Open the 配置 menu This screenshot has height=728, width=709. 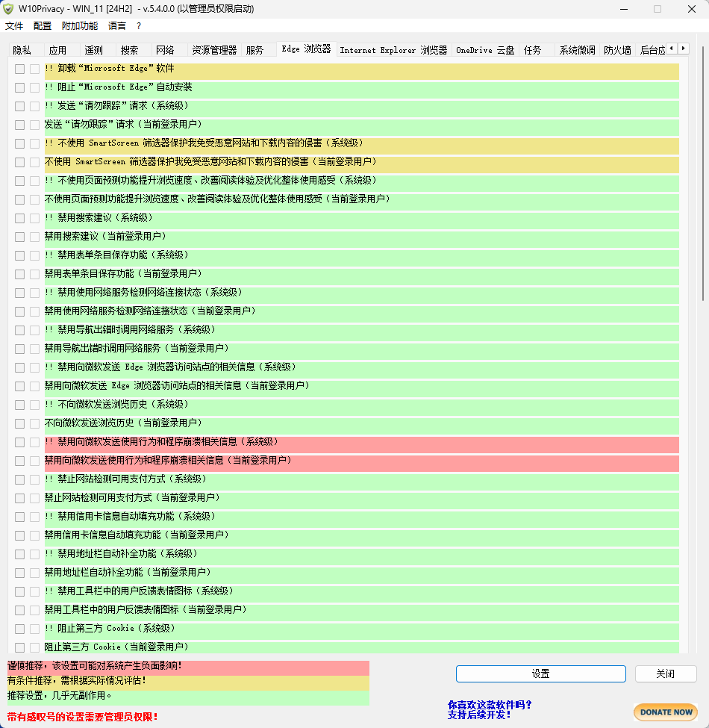43,26
